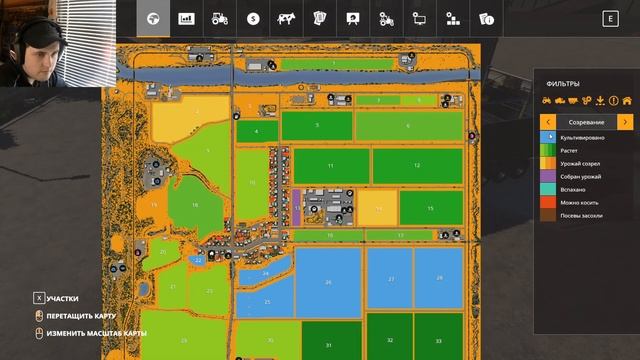Switch to next filter with right arrow
The height and width of the screenshot is (360, 640).
click(625, 122)
